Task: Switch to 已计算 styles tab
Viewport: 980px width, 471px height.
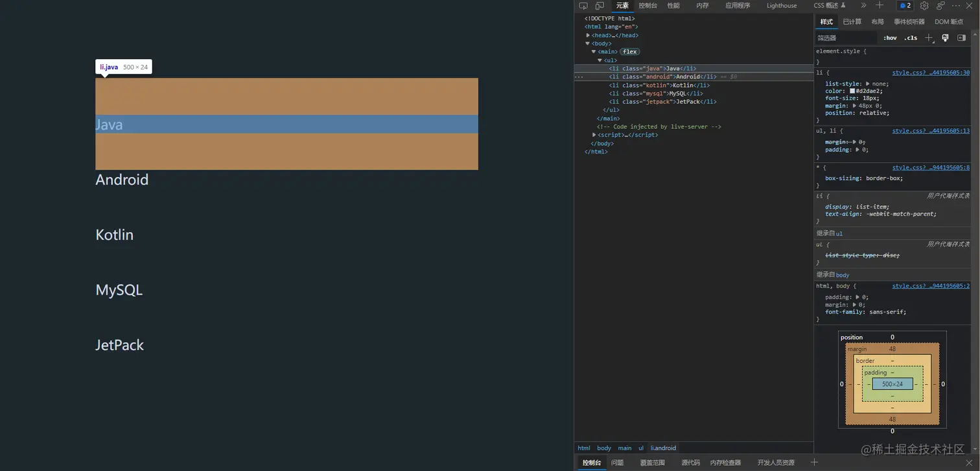Action: (x=852, y=22)
